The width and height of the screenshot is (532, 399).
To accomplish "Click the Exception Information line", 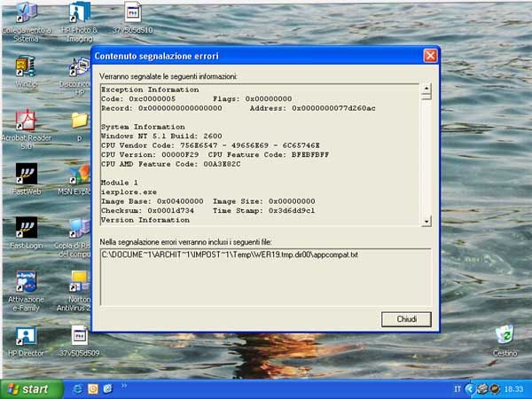I will [150, 90].
